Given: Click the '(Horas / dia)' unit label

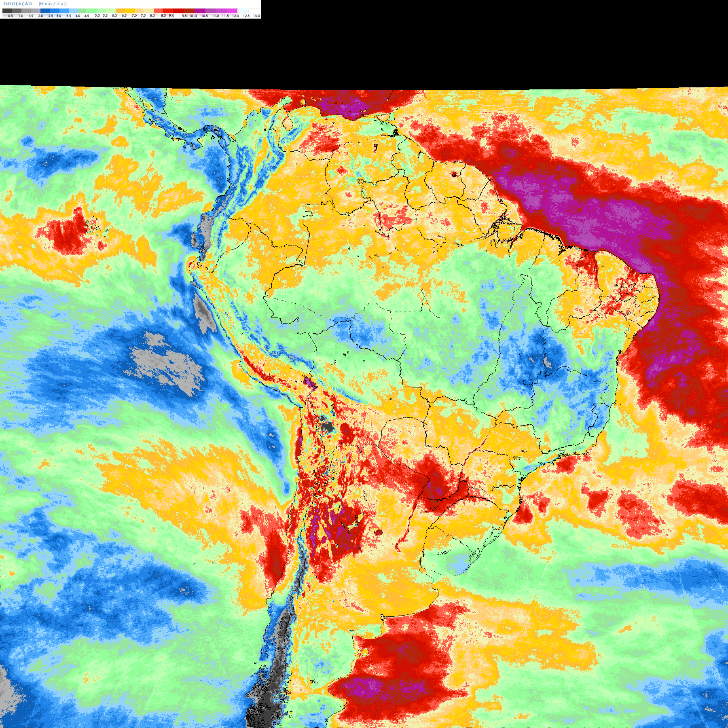Looking at the screenshot, I should pyautogui.click(x=52, y=4).
